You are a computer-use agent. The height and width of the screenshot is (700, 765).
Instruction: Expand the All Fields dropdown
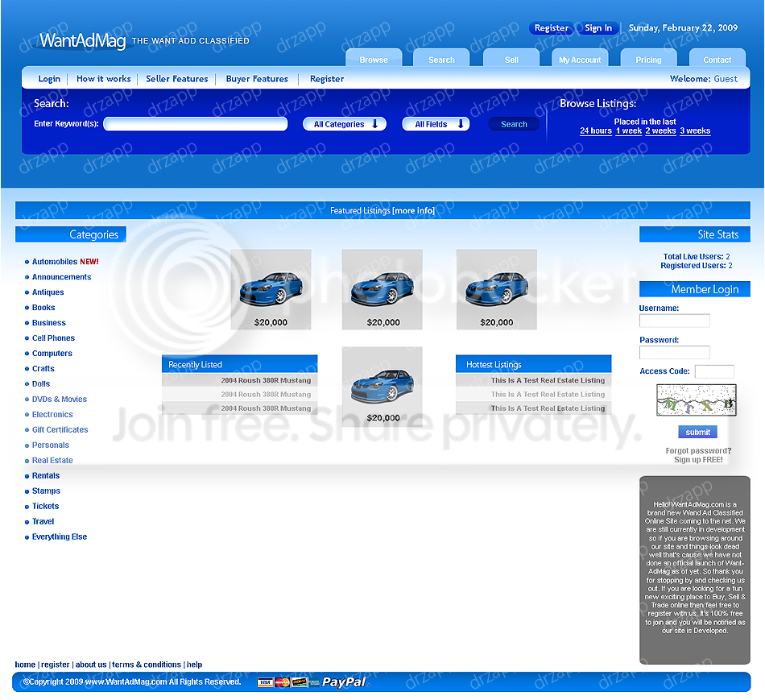(436, 124)
